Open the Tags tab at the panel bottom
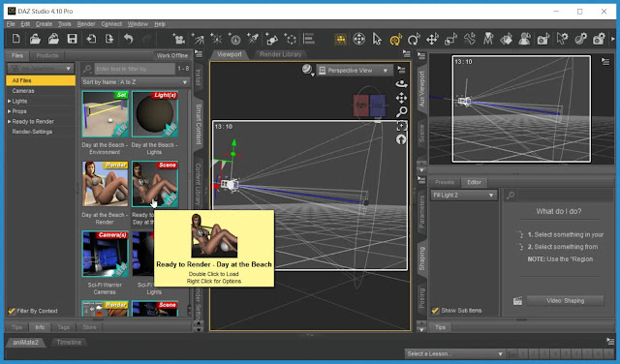 click(63, 327)
